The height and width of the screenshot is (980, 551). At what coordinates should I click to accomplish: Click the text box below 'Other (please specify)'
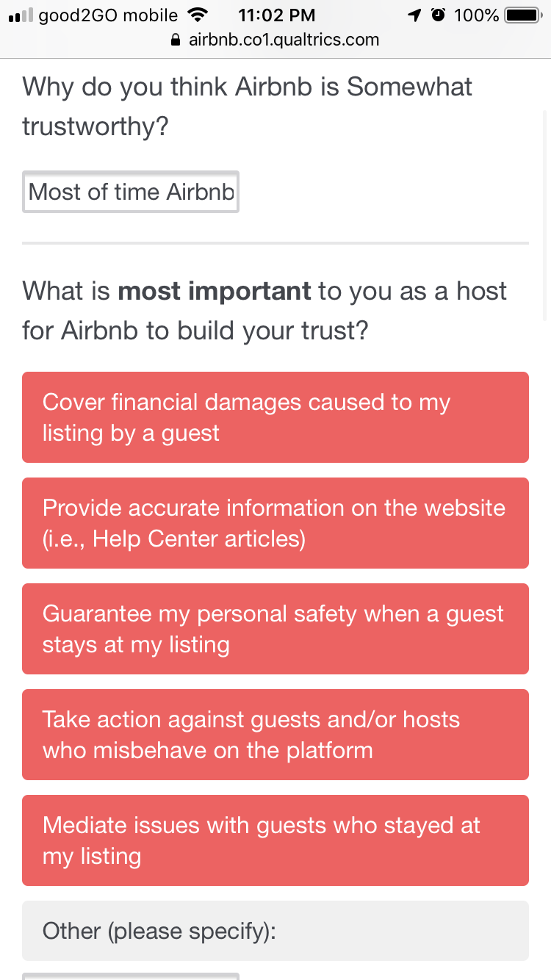(x=131, y=976)
